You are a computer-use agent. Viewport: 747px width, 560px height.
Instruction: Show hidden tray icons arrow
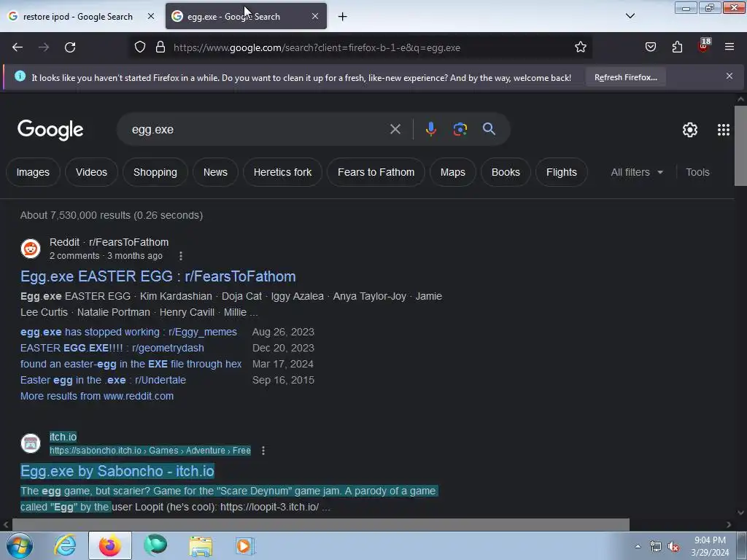coord(638,546)
